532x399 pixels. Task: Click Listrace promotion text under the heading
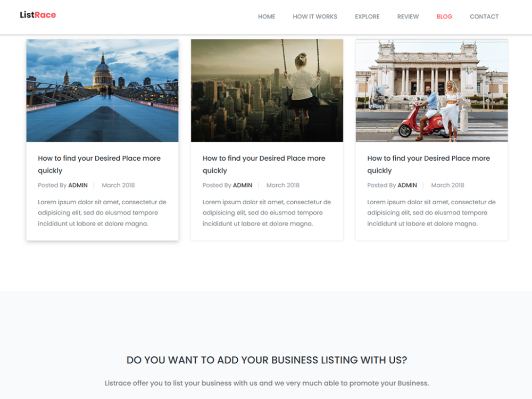(266, 383)
